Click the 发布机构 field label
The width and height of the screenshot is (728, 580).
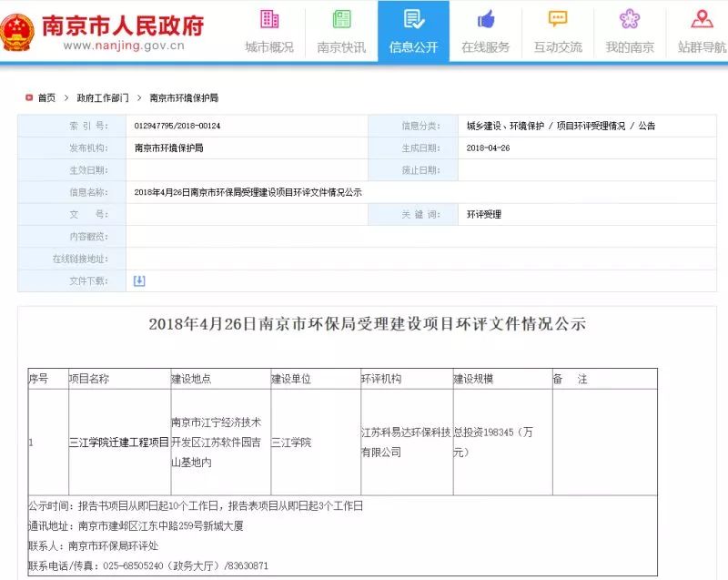pyautogui.click(x=88, y=148)
